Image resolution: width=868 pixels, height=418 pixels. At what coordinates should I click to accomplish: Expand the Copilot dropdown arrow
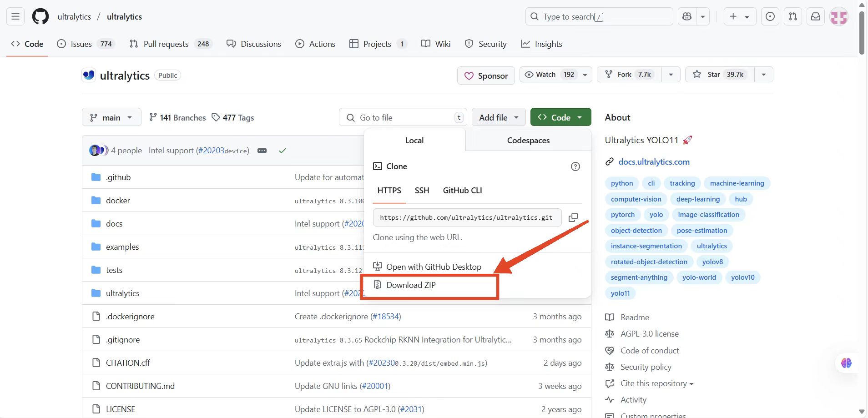[x=703, y=17]
